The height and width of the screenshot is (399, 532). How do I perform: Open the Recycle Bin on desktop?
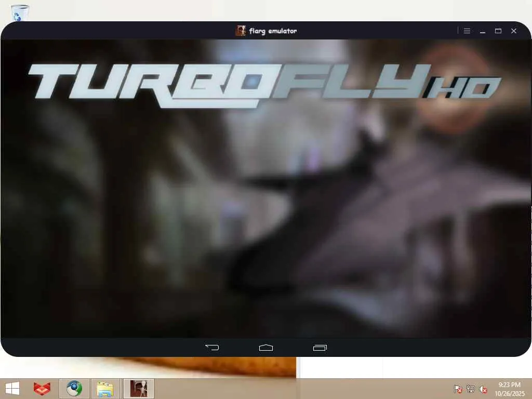pyautogui.click(x=20, y=13)
